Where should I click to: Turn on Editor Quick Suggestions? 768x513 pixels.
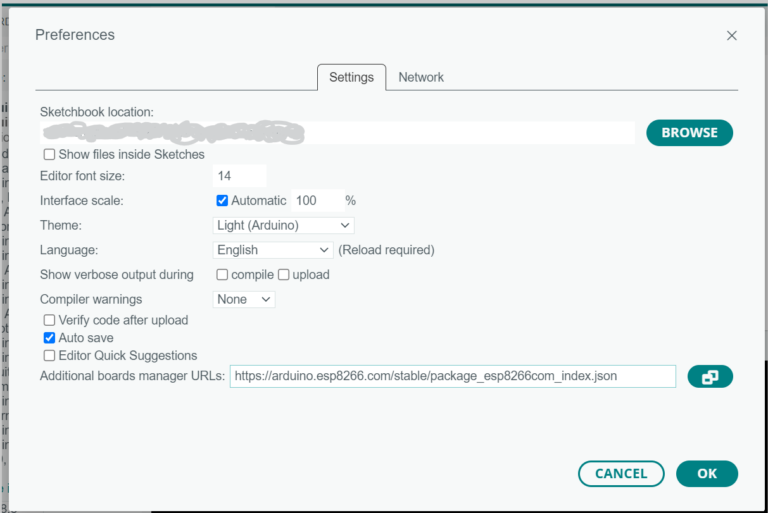(x=49, y=355)
